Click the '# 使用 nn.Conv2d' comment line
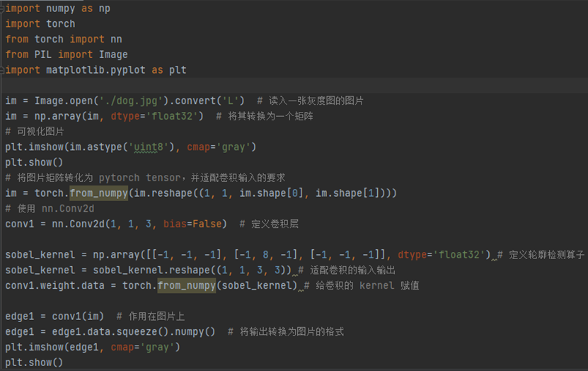Screen dimensions: 588x371 (49, 209)
